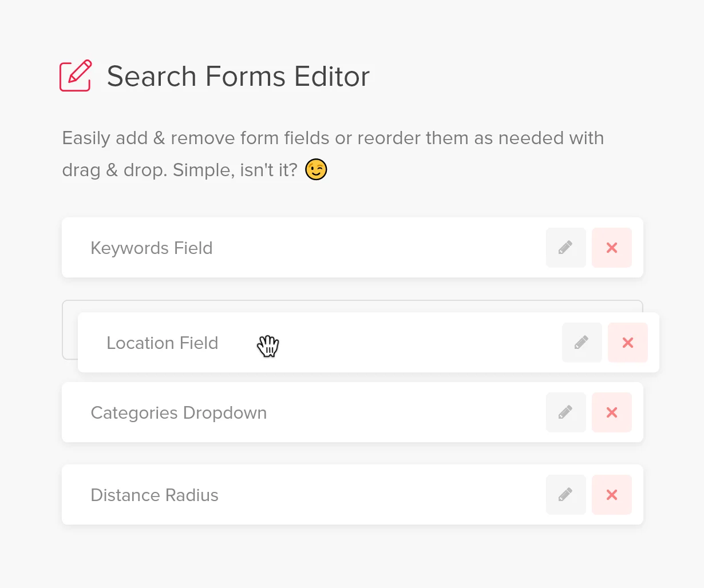This screenshot has width=704, height=588.
Task: Select the "Distance Radius" label
Action: [155, 495]
